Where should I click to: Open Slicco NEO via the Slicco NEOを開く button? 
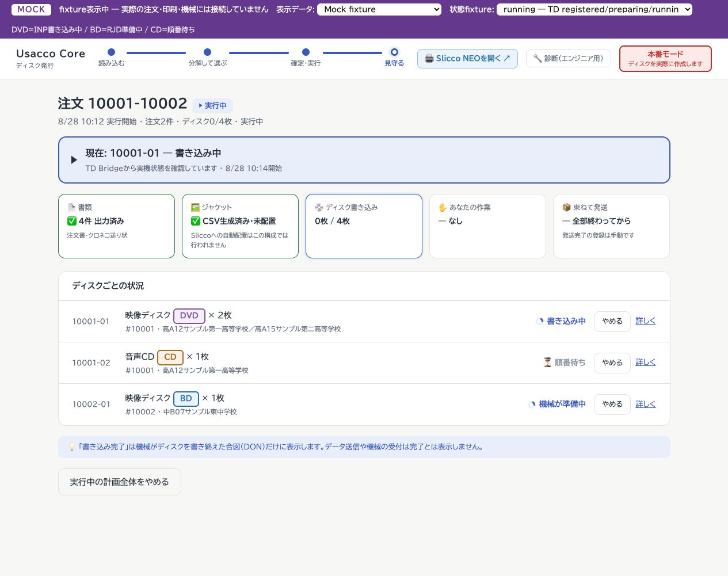tap(467, 58)
